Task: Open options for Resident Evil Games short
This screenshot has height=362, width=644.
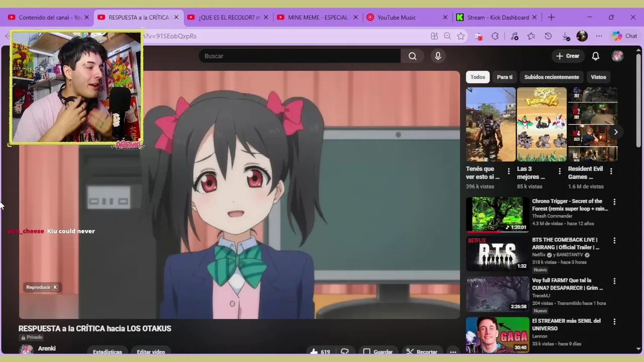Action: coord(611,171)
